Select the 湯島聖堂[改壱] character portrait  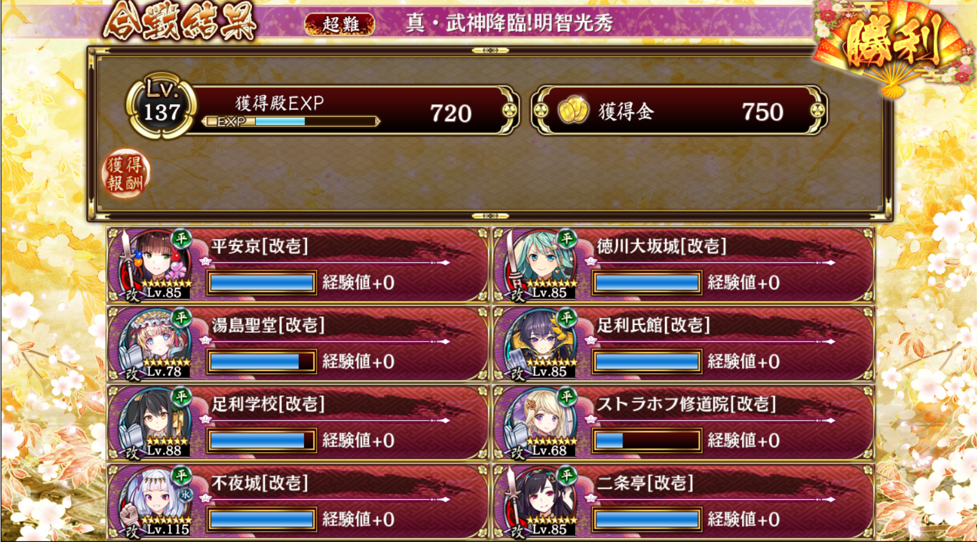click(156, 343)
